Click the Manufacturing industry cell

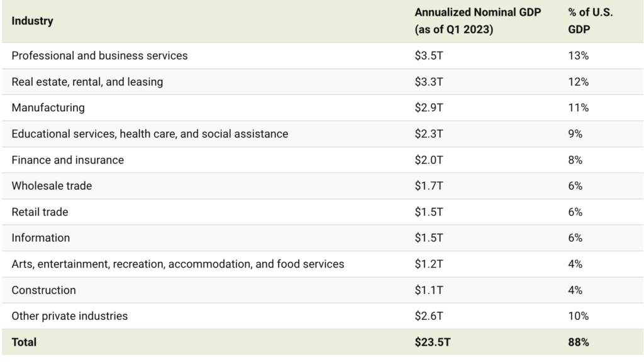[x=48, y=107]
